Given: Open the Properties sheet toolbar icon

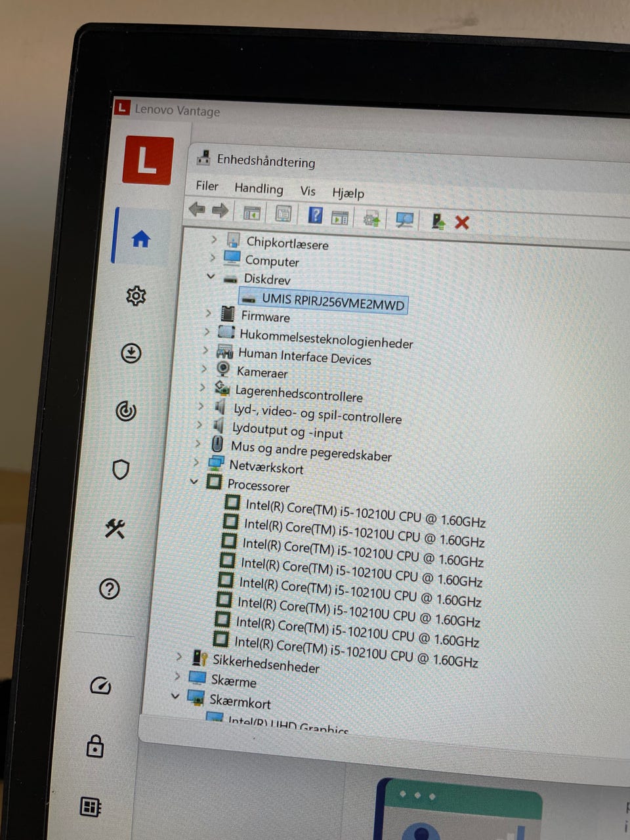Looking at the screenshot, I should pyautogui.click(x=283, y=214).
